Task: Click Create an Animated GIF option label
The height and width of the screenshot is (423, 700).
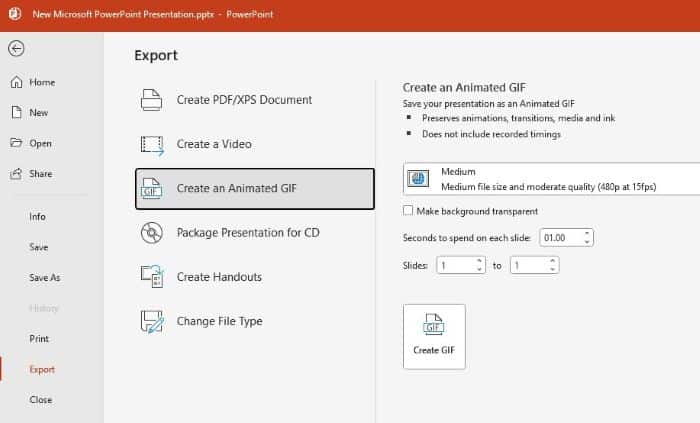Action: click(237, 188)
